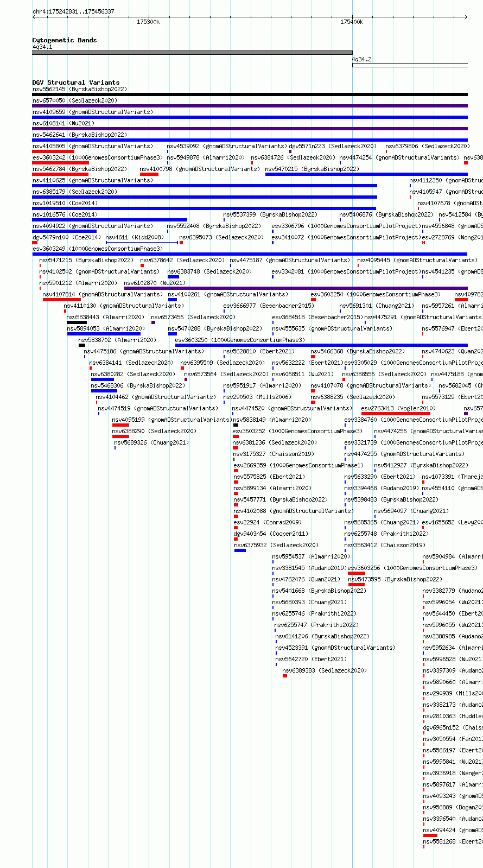483x868 pixels.
Task: Click the 175300k ruler label
Action: [148, 22]
